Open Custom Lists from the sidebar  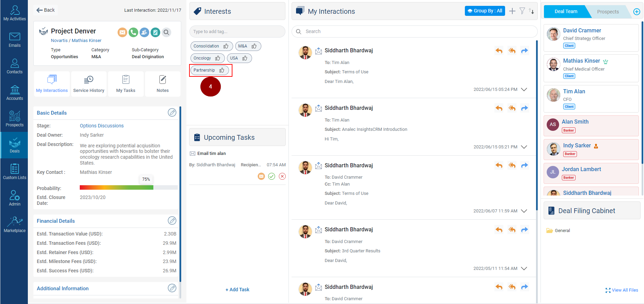tap(14, 172)
